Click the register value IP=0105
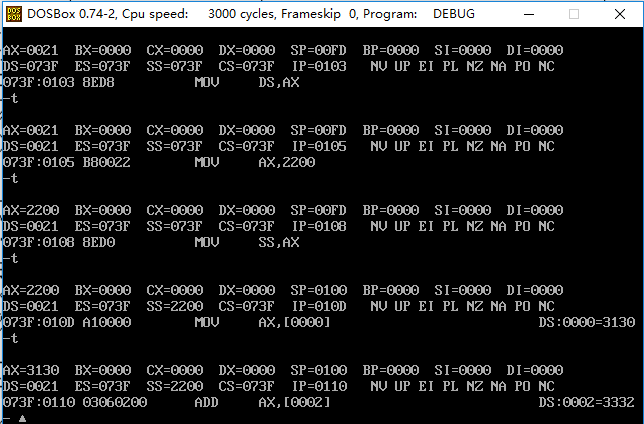Image resolution: width=644 pixels, height=424 pixels. 319,146
